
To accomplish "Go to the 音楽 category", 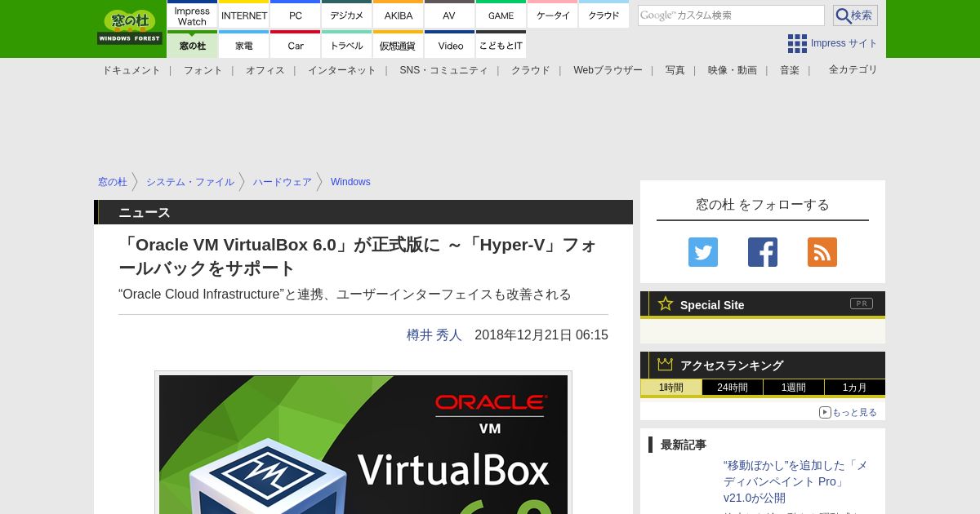I will pos(790,70).
